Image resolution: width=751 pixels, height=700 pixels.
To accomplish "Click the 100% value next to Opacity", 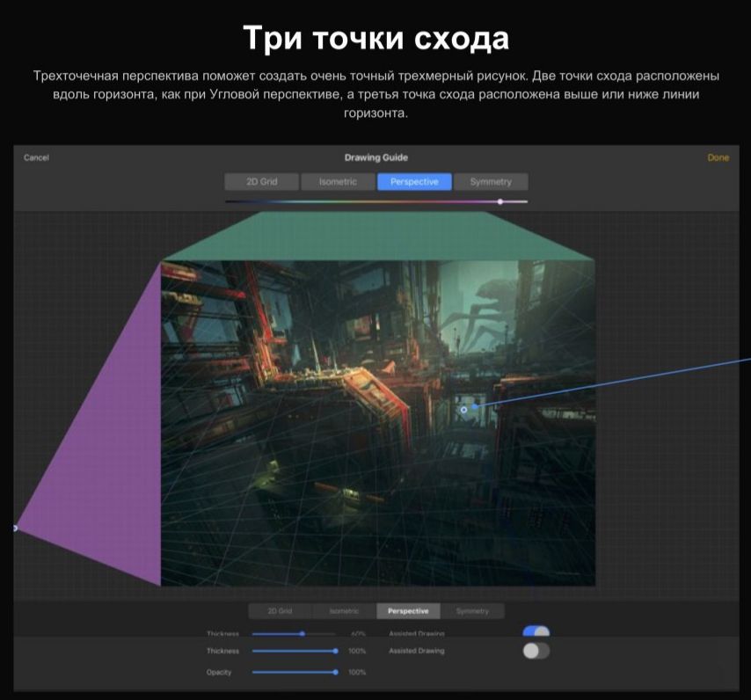I will click(x=357, y=672).
